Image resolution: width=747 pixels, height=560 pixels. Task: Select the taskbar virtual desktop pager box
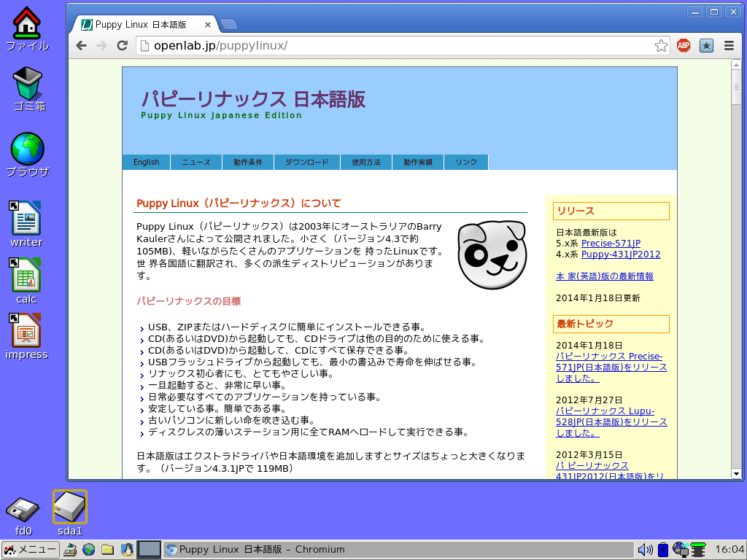tap(149, 550)
